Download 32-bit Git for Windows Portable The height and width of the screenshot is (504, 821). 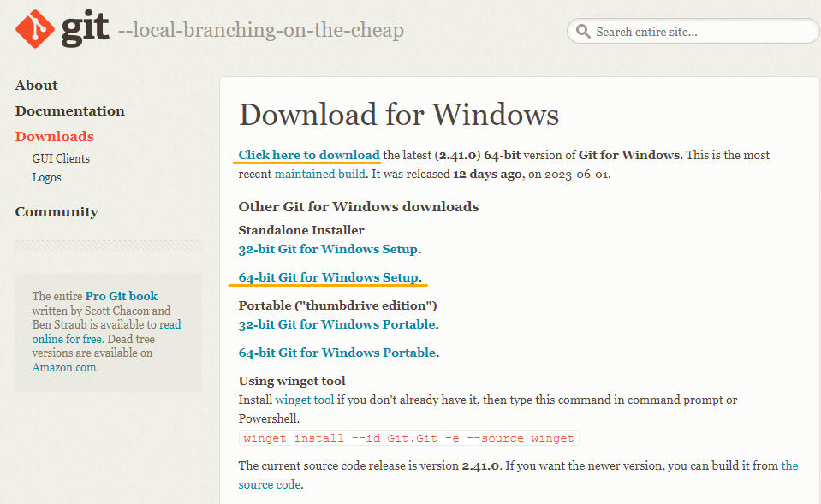pyautogui.click(x=337, y=324)
